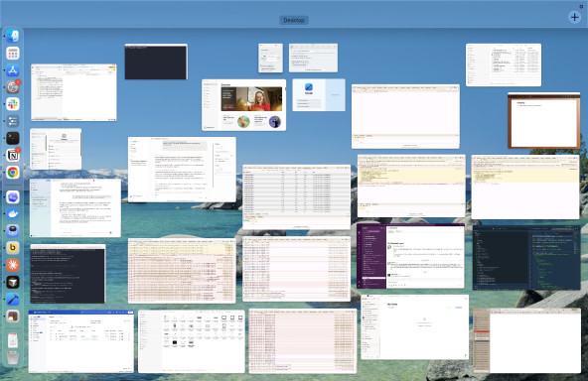Screen dimensions: 588x381
Task: Launch Google Chrome from the Dock
Action: coord(13,173)
